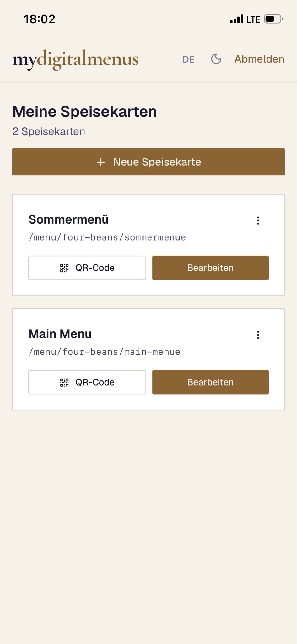Click the QR icon in the Main Menu card
The image size is (297, 644).
[x=64, y=382]
